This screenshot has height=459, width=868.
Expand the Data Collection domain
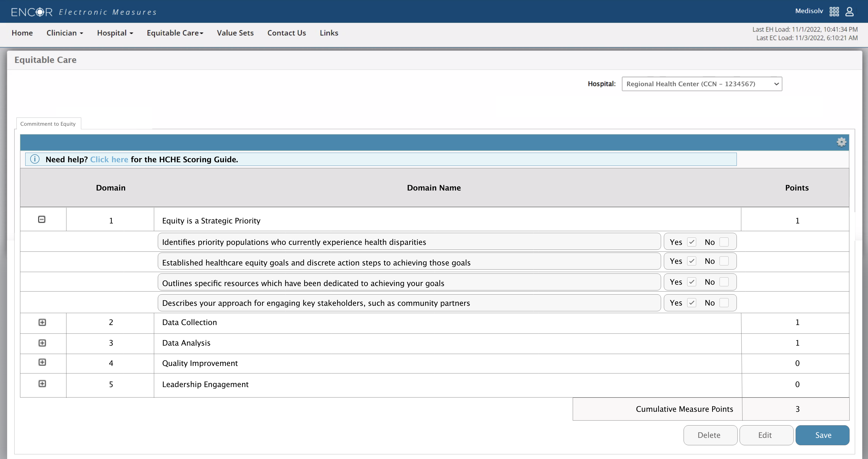[42, 322]
